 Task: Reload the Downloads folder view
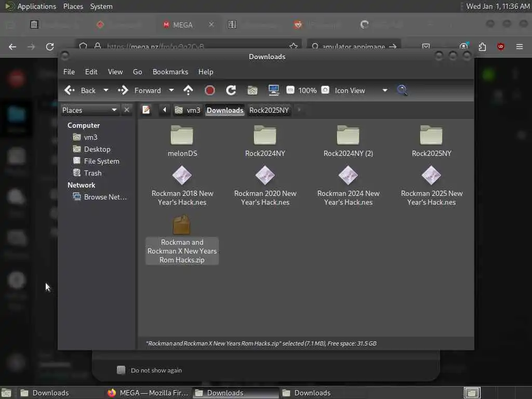pyautogui.click(x=231, y=90)
